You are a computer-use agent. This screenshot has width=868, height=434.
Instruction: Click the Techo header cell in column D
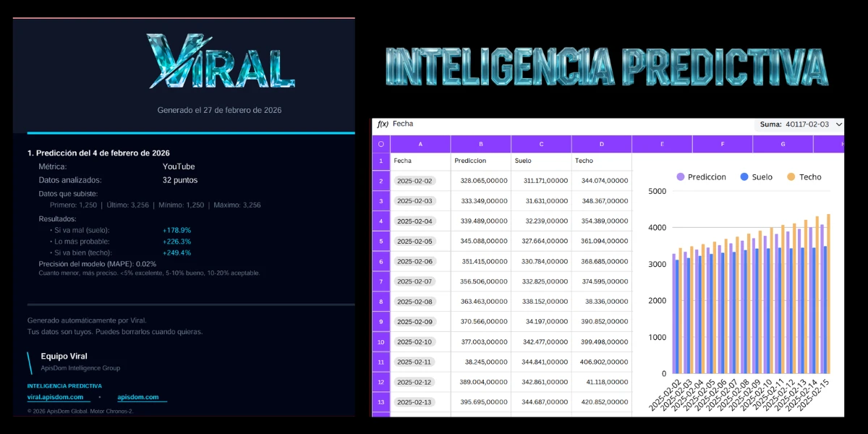pyautogui.click(x=601, y=161)
